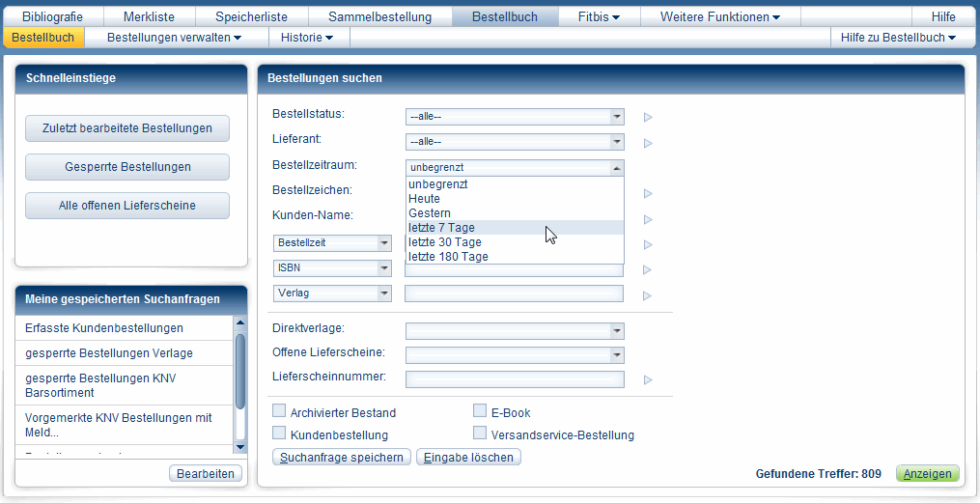Click the Lieferscheinnummer input field
The height and width of the screenshot is (504, 980).
(x=515, y=379)
